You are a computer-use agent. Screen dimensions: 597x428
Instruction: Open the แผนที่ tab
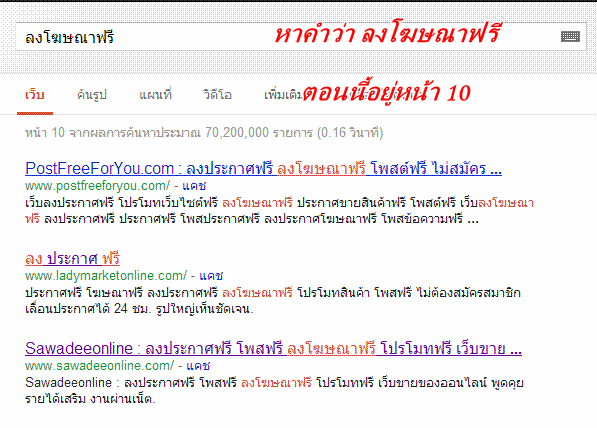(x=155, y=94)
